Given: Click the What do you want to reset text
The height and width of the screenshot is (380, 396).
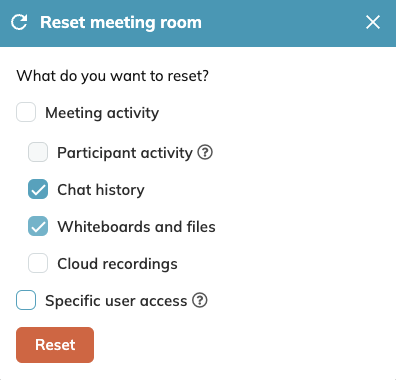Looking at the screenshot, I should 113,76.
